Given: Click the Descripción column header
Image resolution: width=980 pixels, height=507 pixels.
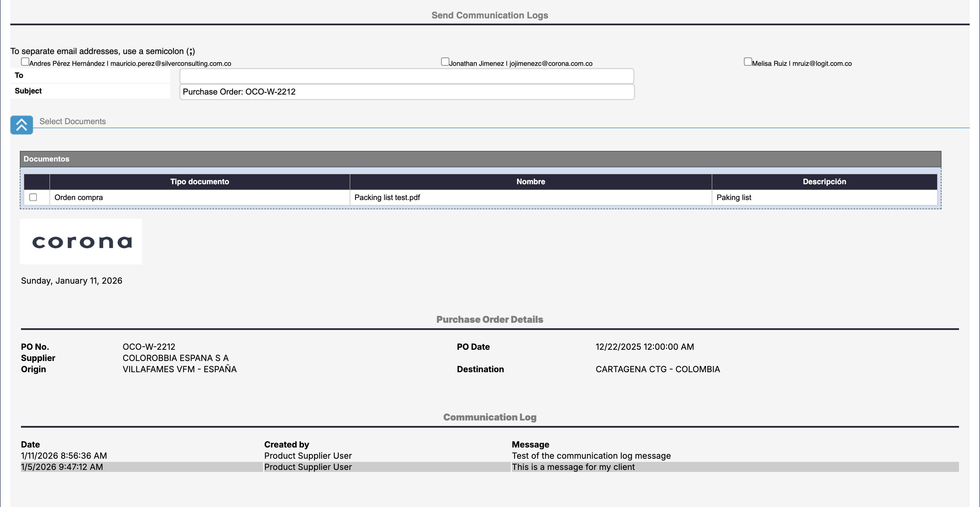Looking at the screenshot, I should tap(824, 182).
